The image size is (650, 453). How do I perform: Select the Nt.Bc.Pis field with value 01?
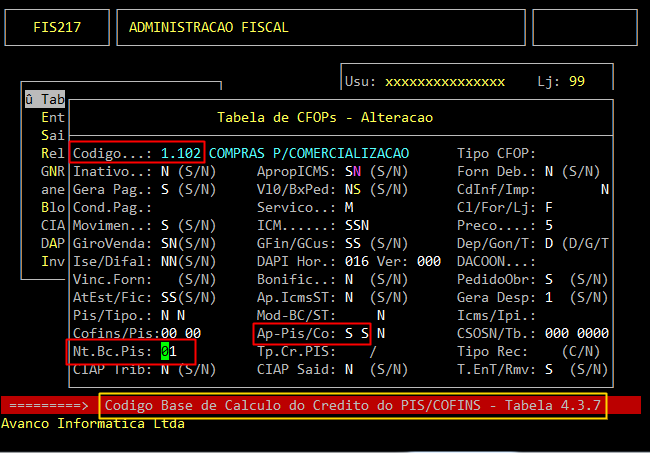click(169, 351)
